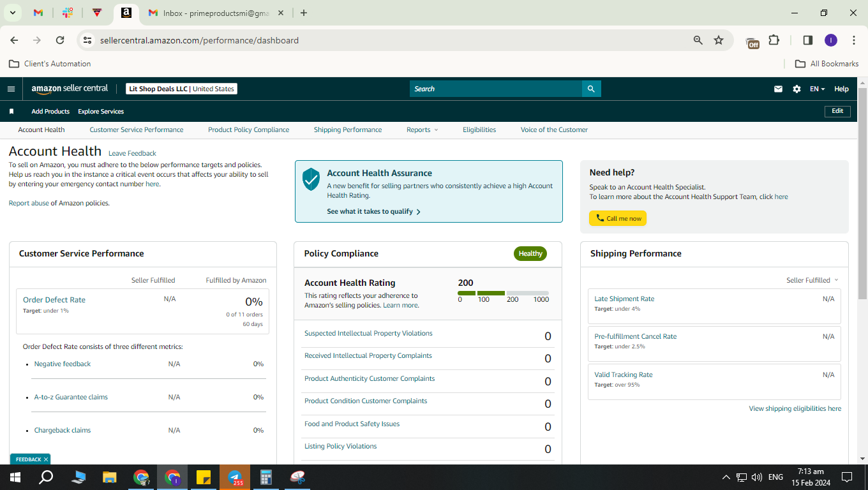Click the Report abuse link
Viewport: 868px width, 490px height.
(x=29, y=203)
